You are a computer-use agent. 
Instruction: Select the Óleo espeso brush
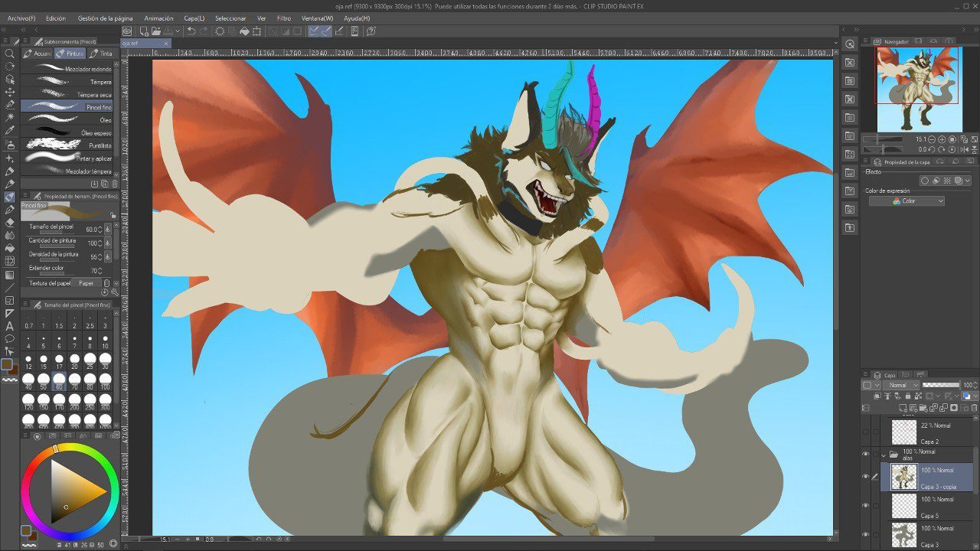pos(67,132)
